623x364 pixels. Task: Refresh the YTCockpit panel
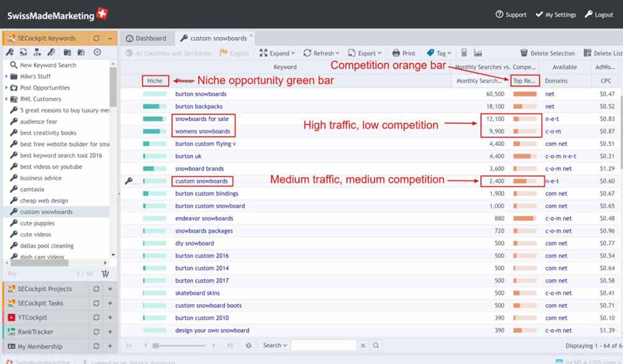pos(96,317)
